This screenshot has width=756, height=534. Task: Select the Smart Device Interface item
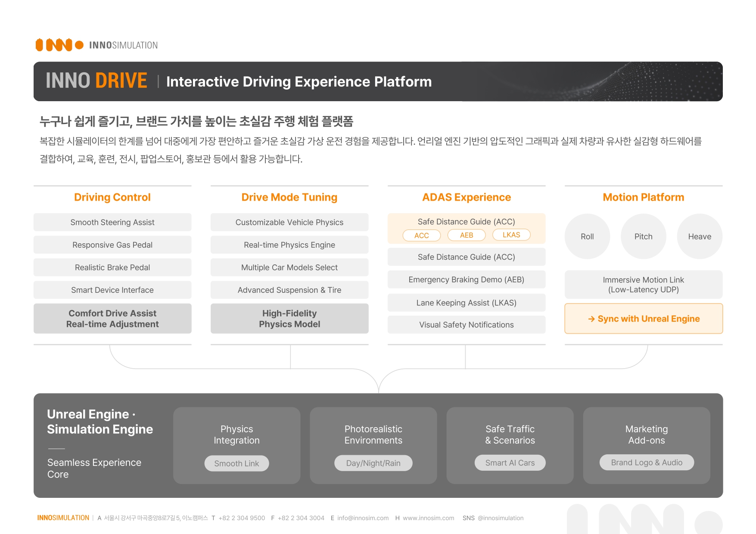coord(112,290)
